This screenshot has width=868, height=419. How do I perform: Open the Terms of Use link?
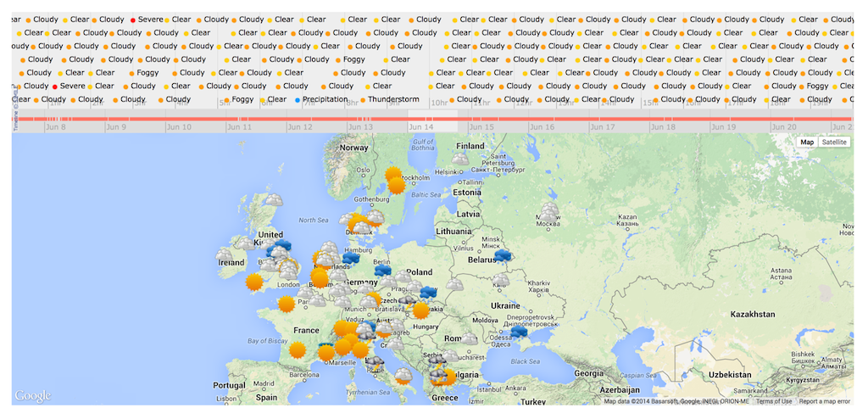[x=775, y=401]
